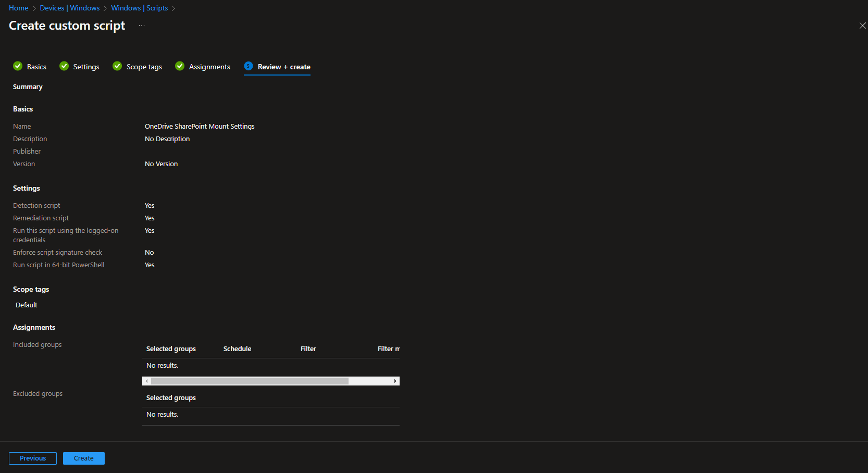Screen dimensions: 868x473
Task: Open the ellipsis menu next to Create custom script
Action: (141, 25)
